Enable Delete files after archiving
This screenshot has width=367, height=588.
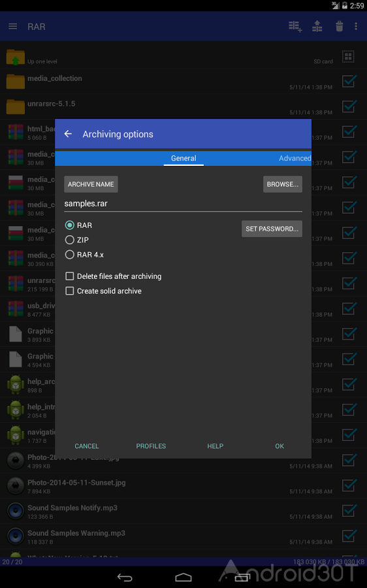70,276
